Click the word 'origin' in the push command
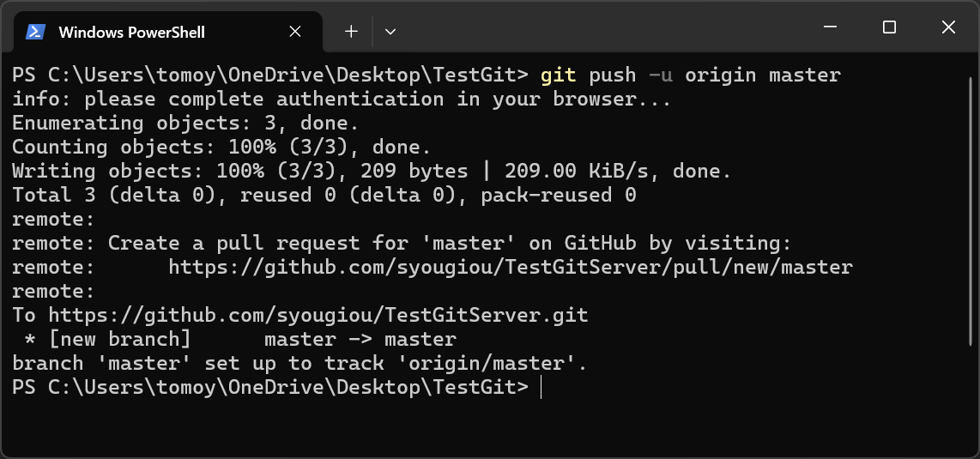This screenshot has width=980, height=459. 720,75
